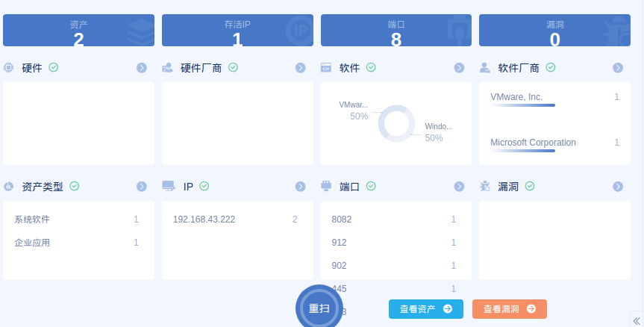This screenshot has width=644, height=327.
Task: Click the green check next to 硬件厂商
Action: (234, 67)
